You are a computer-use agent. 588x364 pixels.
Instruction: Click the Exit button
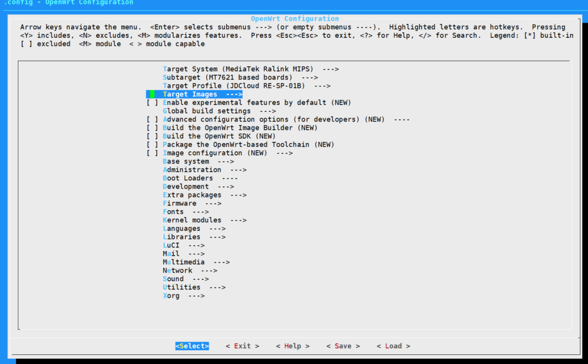click(242, 346)
